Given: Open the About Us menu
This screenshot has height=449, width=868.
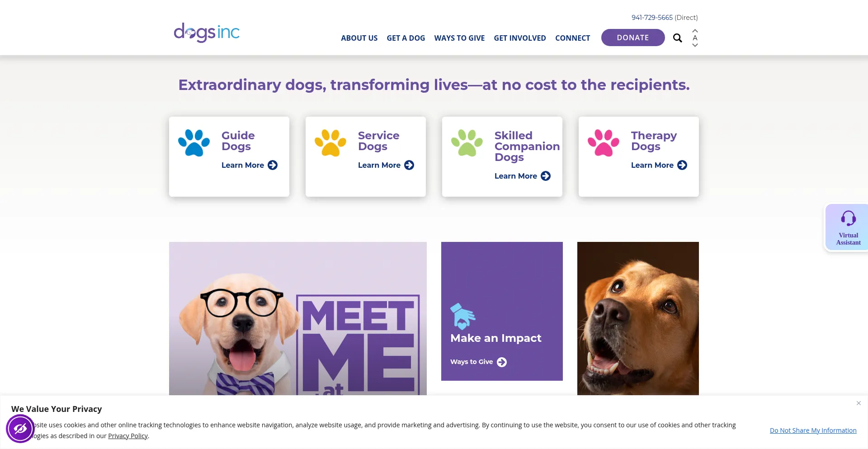Looking at the screenshot, I should 359,38.
